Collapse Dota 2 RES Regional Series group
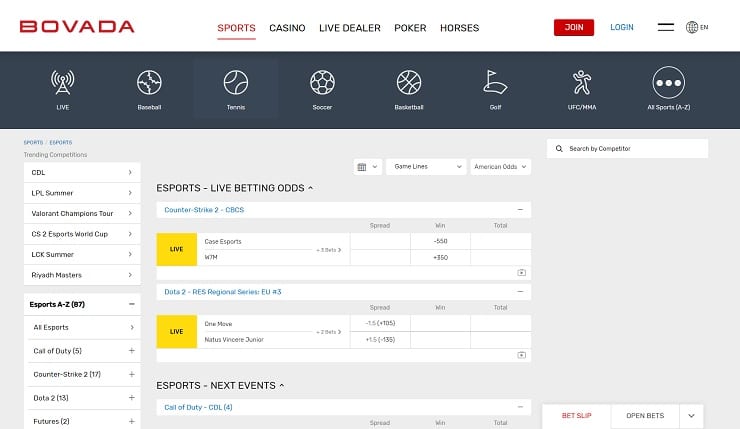 coord(520,292)
